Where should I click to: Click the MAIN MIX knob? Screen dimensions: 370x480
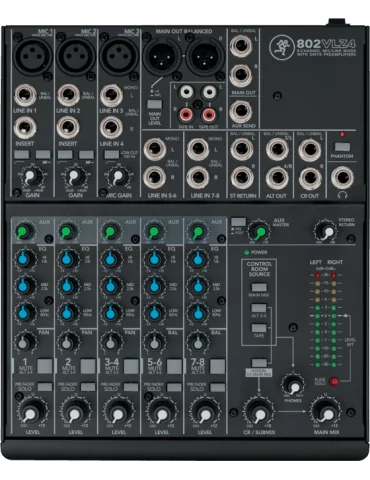(326, 412)
